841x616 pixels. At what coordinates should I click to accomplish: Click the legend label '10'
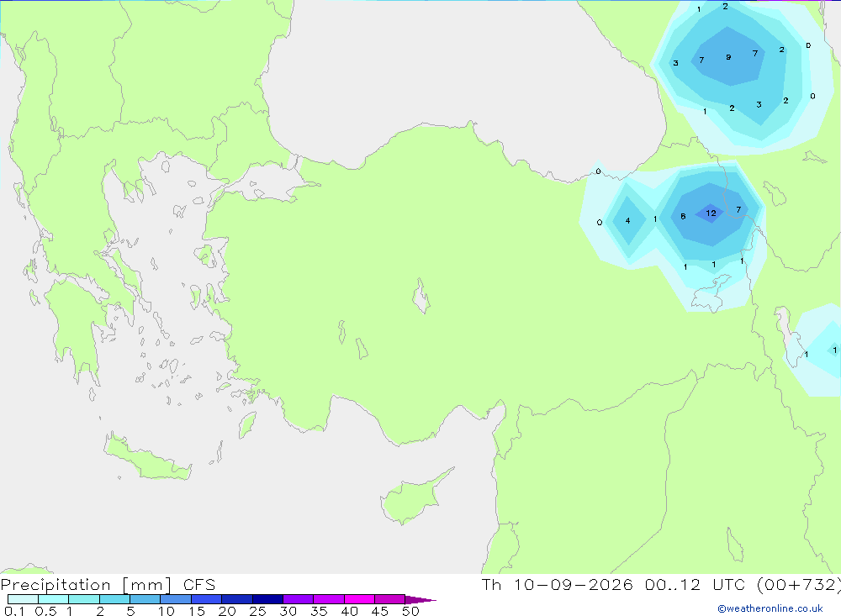[x=166, y=611]
